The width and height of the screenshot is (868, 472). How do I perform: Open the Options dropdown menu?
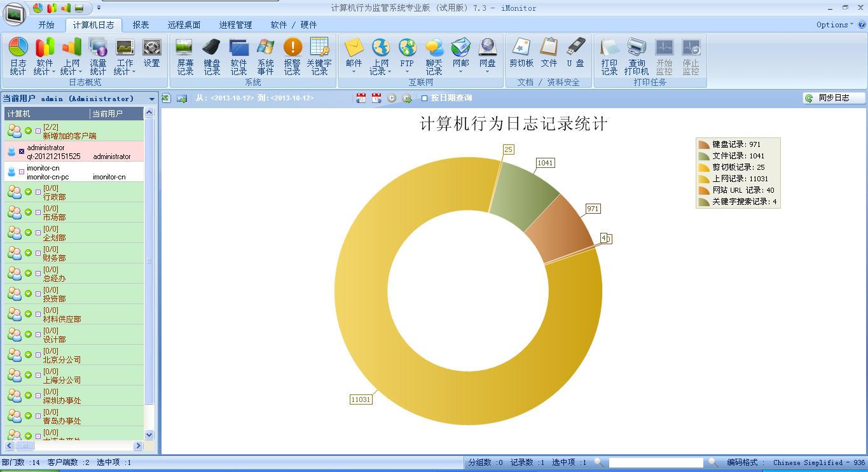pyautogui.click(x=834, y=25)
